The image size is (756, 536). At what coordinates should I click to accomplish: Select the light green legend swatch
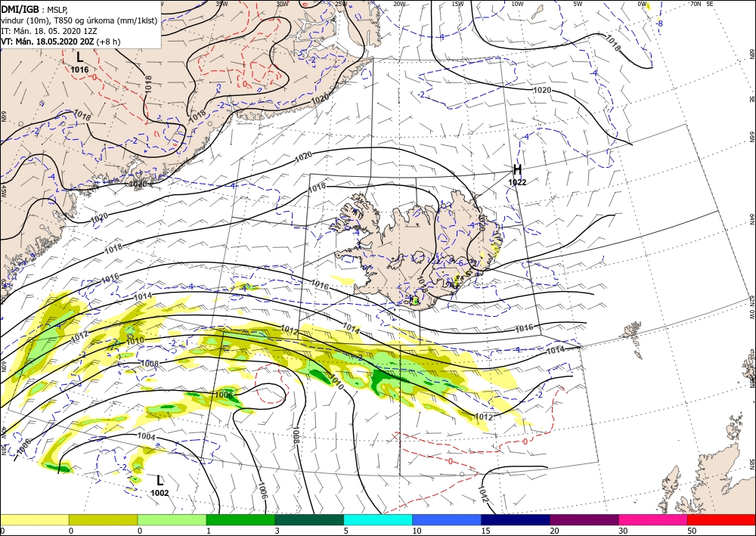click(172, 519)
